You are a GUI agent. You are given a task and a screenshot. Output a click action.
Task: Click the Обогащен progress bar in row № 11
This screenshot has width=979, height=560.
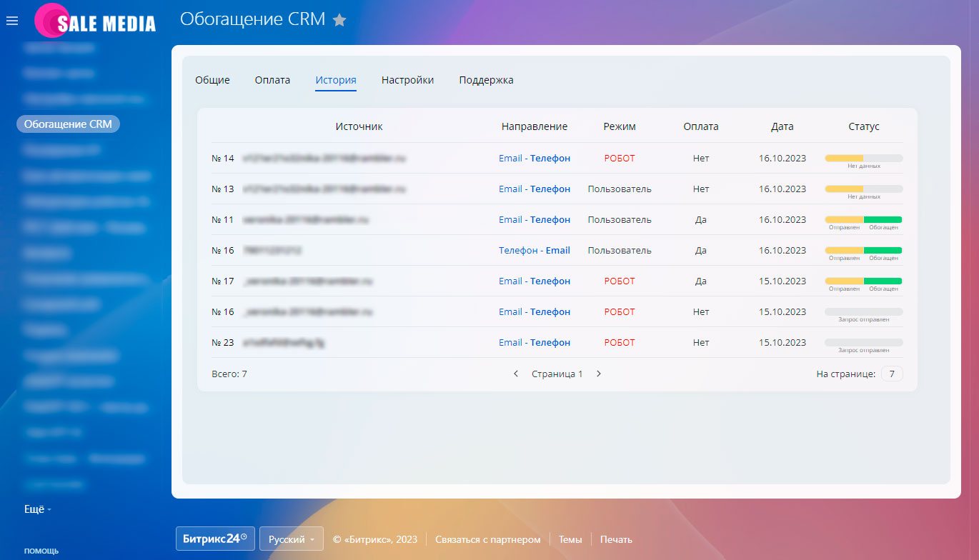pos(883,218)
